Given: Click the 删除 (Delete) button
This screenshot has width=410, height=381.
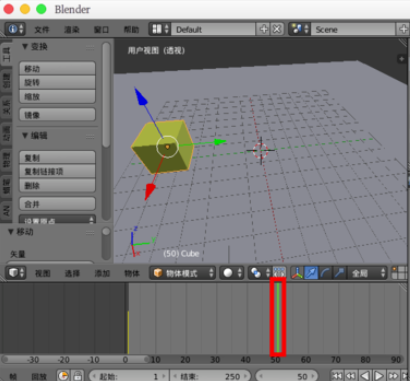Looking at the screenshot, I should (x=57, y=185).
